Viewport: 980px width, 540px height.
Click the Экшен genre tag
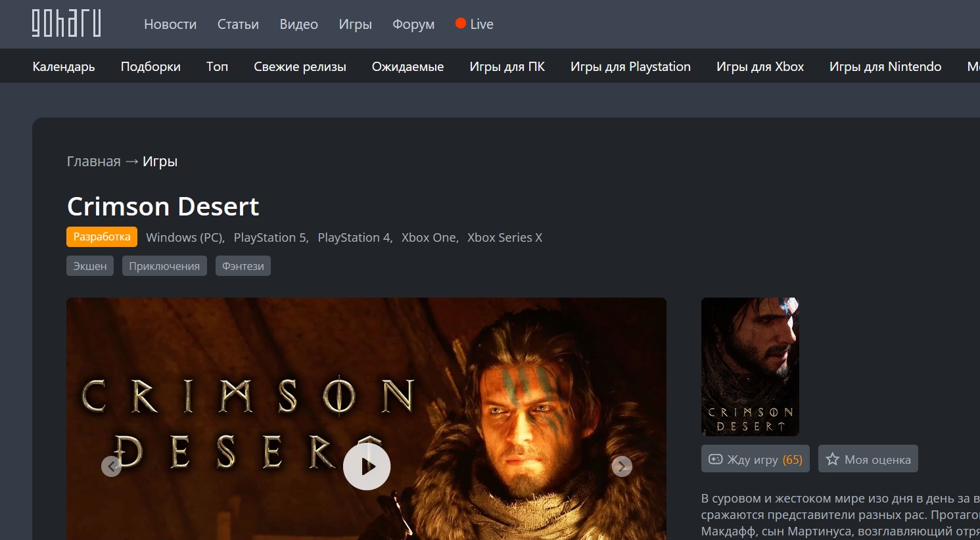90,266
